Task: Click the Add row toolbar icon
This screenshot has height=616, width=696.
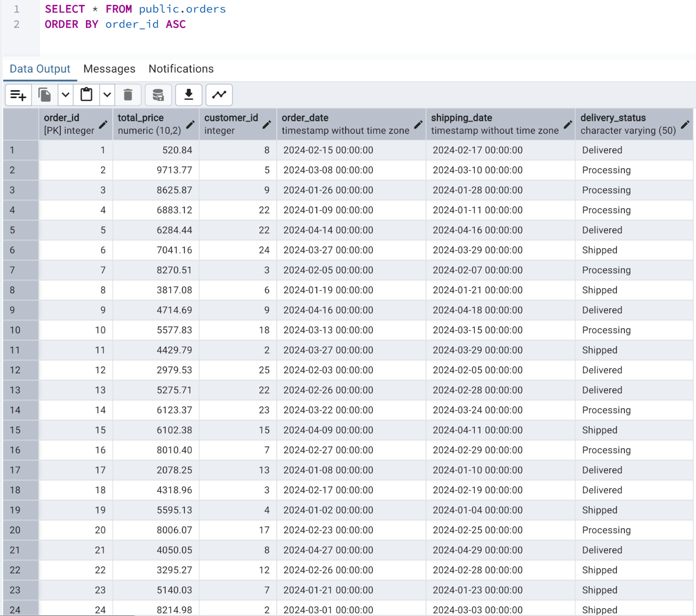Action: pos(18,95)
